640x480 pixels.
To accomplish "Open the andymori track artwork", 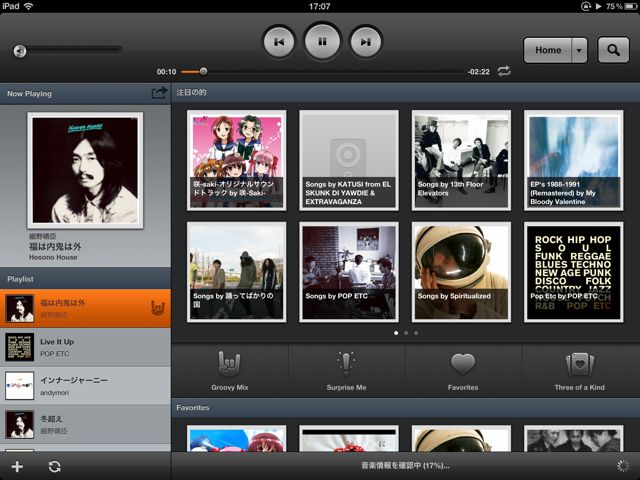I will (20, 386).
